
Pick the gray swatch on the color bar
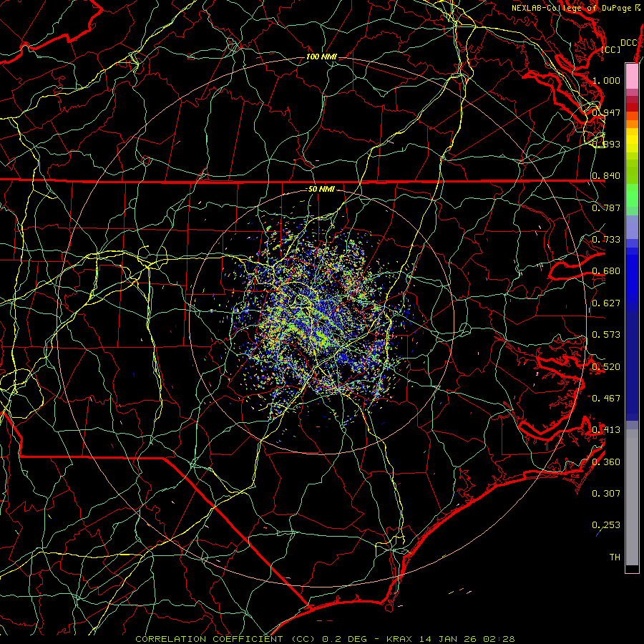click(x=632, y=497)
